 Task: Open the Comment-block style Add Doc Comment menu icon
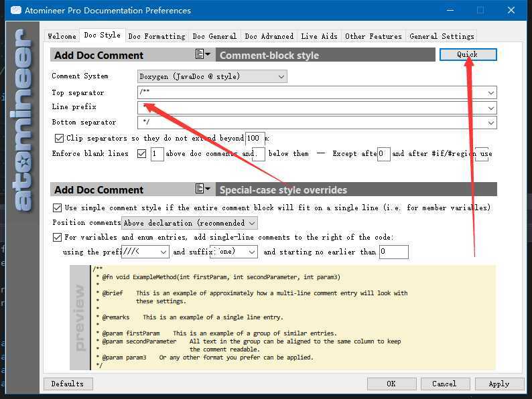pyautogui.click(x=203, y=54)
